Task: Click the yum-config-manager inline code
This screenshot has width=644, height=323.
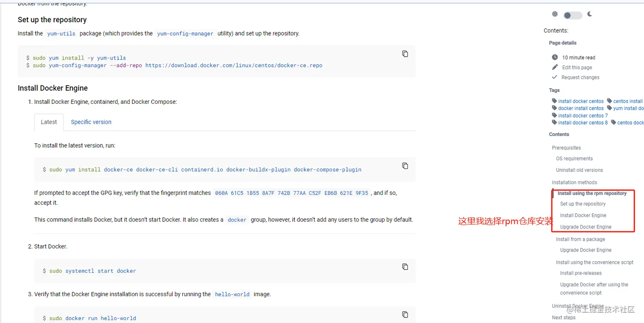Action: [x=185, y=34]
